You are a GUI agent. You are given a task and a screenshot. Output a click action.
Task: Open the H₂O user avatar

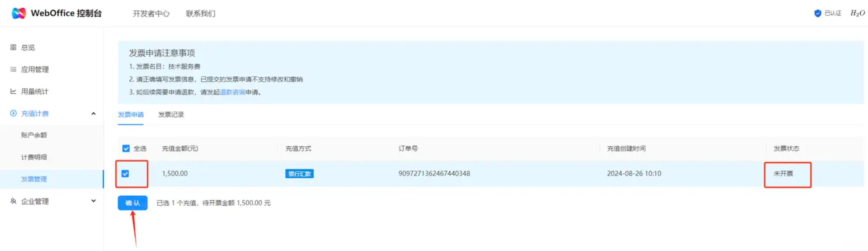pyautogui.click(x=857, y=13)
